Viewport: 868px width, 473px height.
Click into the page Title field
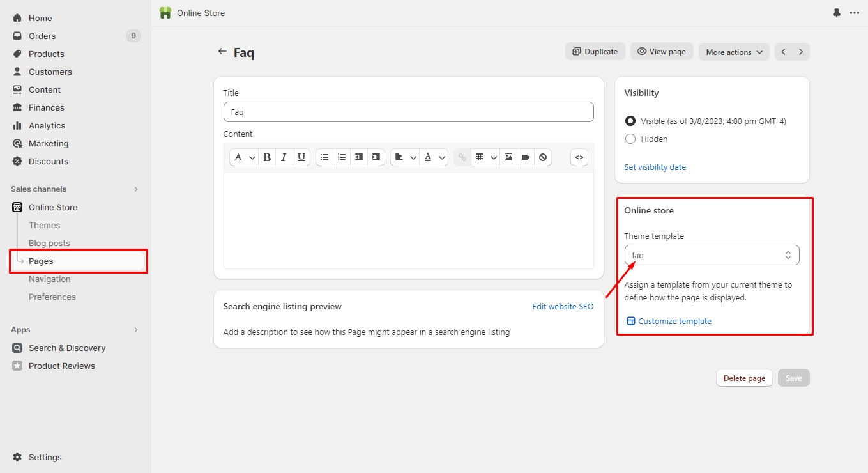(408, 112)
